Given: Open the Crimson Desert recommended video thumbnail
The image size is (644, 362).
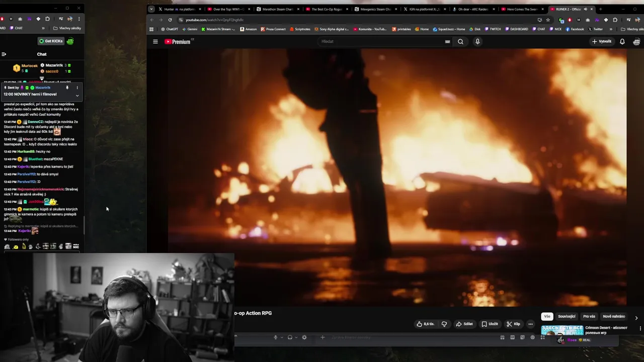Looking at the screenshot, I should (562, 331).
